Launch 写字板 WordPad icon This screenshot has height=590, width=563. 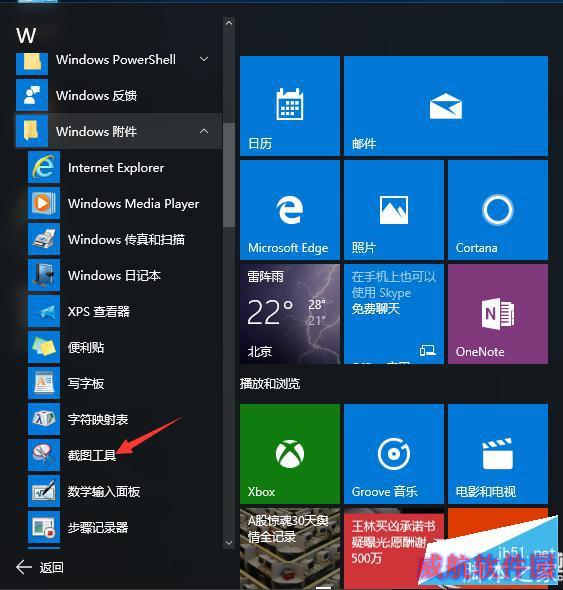[44, 383]
